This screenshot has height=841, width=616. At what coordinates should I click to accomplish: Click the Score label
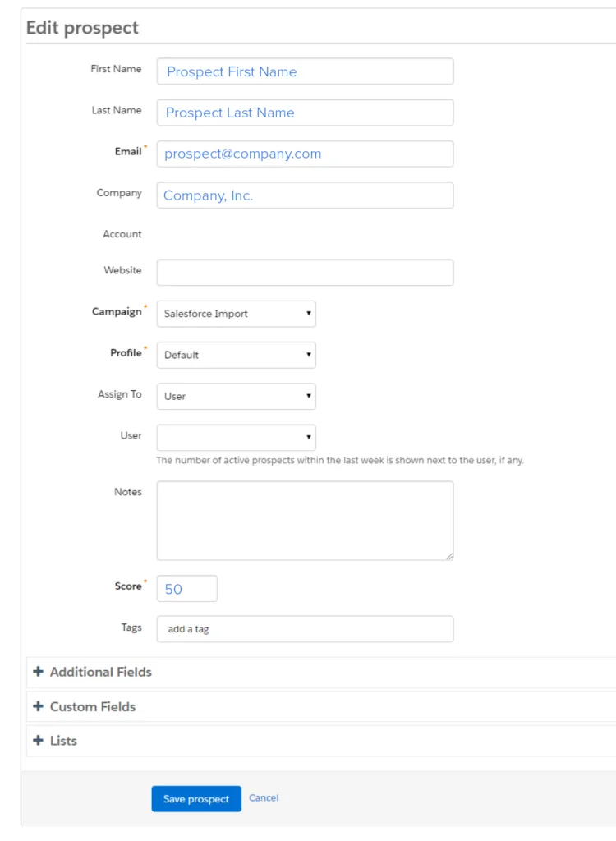click(x=128, y=586)
